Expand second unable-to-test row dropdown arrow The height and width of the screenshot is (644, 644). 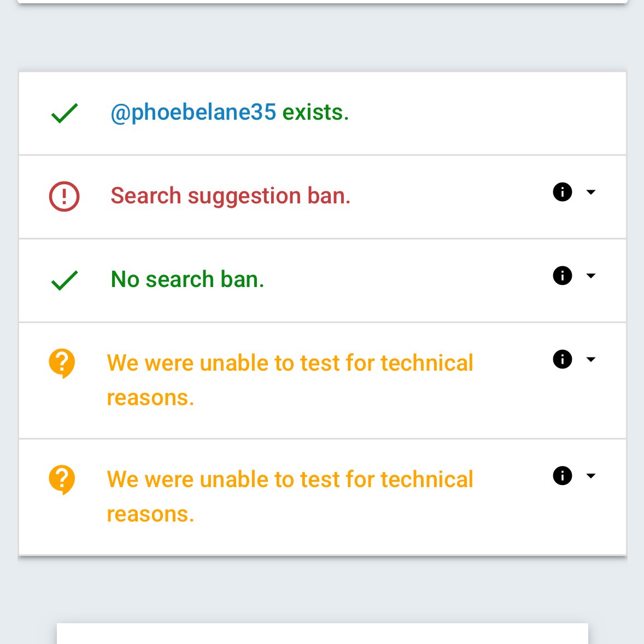(x=590, y=476)
